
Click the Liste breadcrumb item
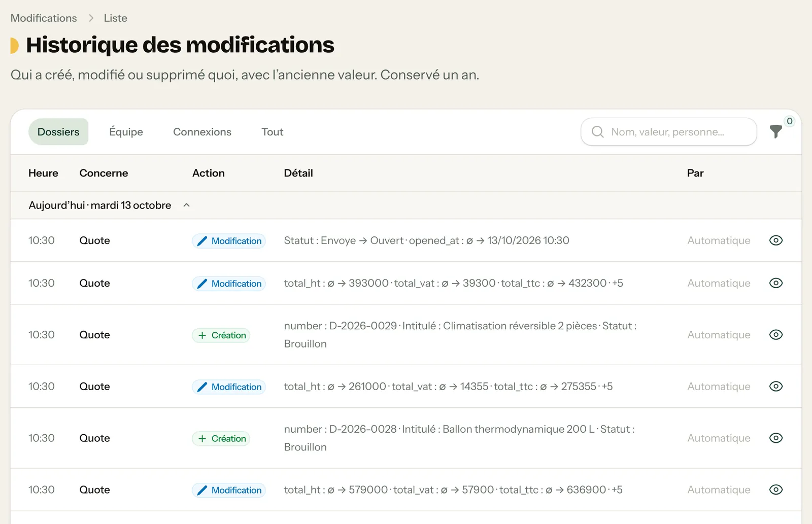pyautogui.click(x=115, y=18)
